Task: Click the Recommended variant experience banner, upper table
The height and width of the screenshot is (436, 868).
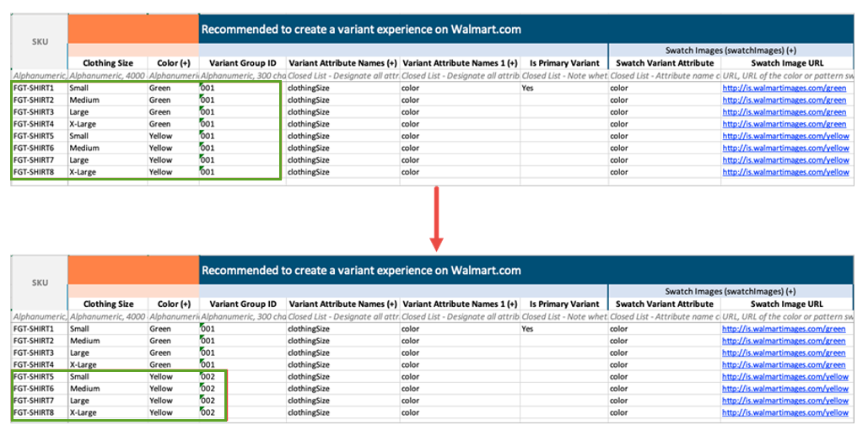Action: click(526, 30)
